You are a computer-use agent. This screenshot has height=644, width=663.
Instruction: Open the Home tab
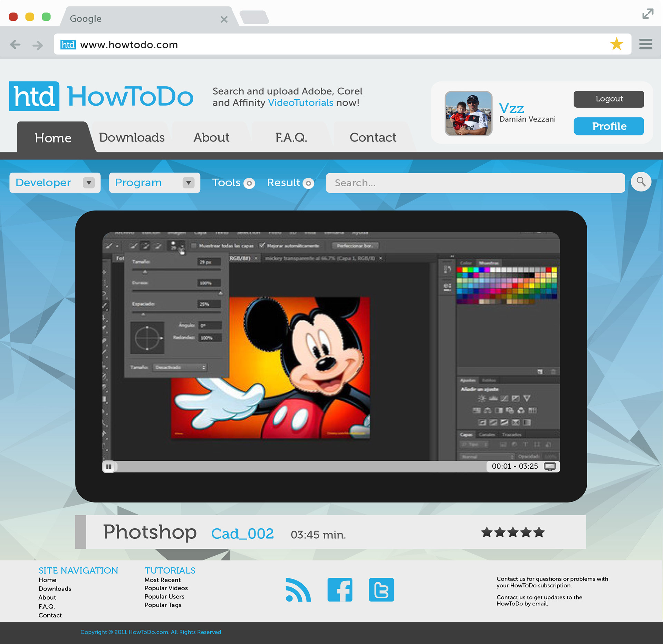coord(53,137)
